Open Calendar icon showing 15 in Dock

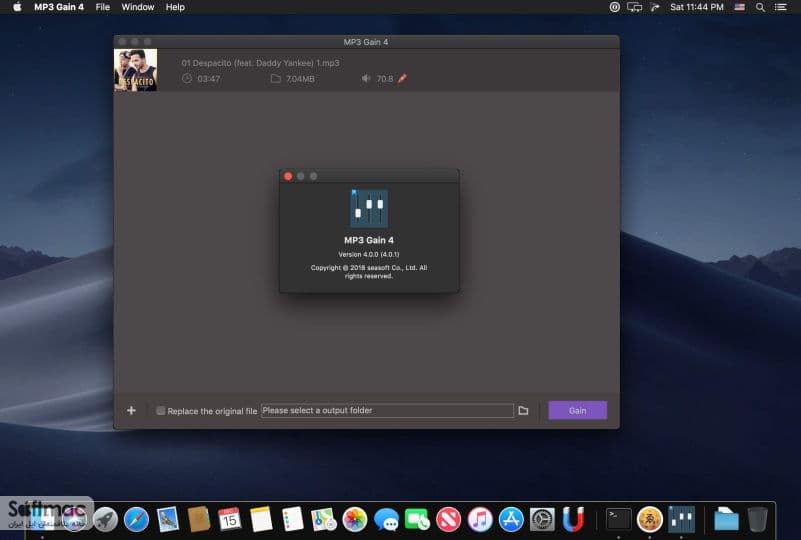[x=229, y=520]
